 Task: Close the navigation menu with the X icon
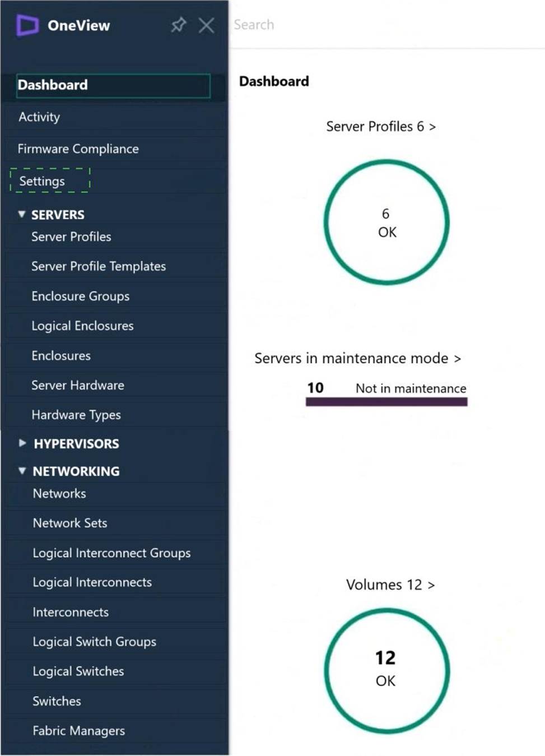click(207, 25)
